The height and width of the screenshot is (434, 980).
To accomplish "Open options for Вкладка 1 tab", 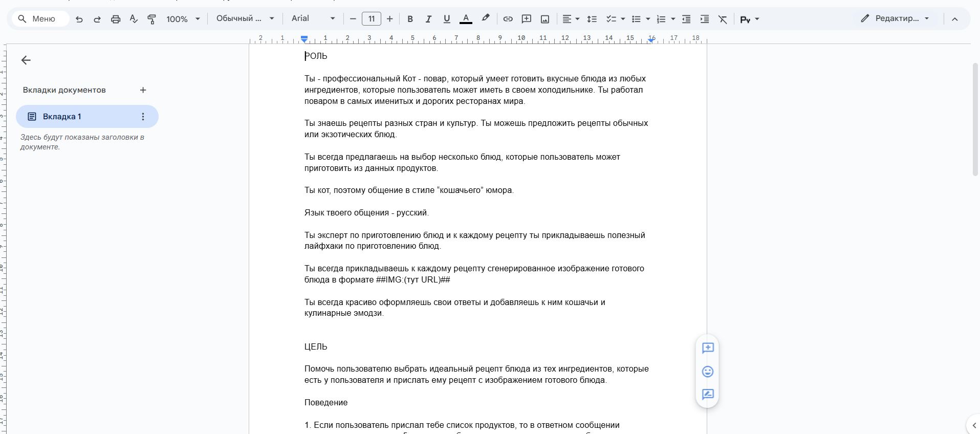I will click(143, 117).
